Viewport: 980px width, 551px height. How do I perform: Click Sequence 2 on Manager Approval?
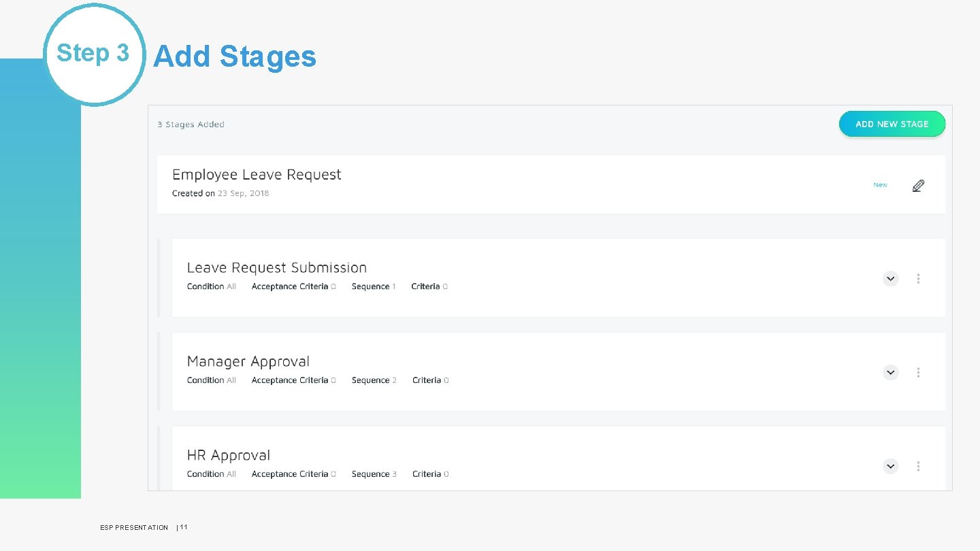click(x=374, y=380)
